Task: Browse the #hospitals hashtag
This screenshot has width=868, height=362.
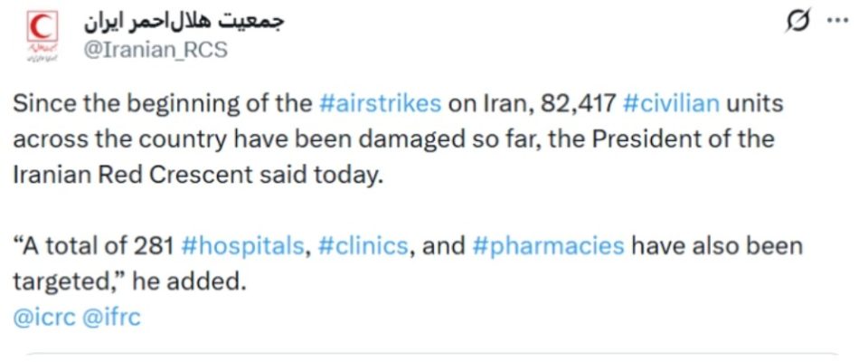Action: (242, 246)
